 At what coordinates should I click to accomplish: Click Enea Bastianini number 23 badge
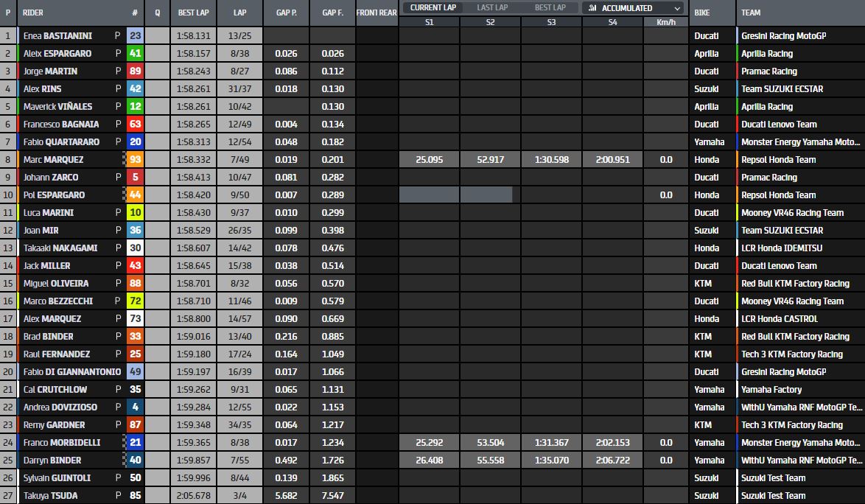click(135, 36)
